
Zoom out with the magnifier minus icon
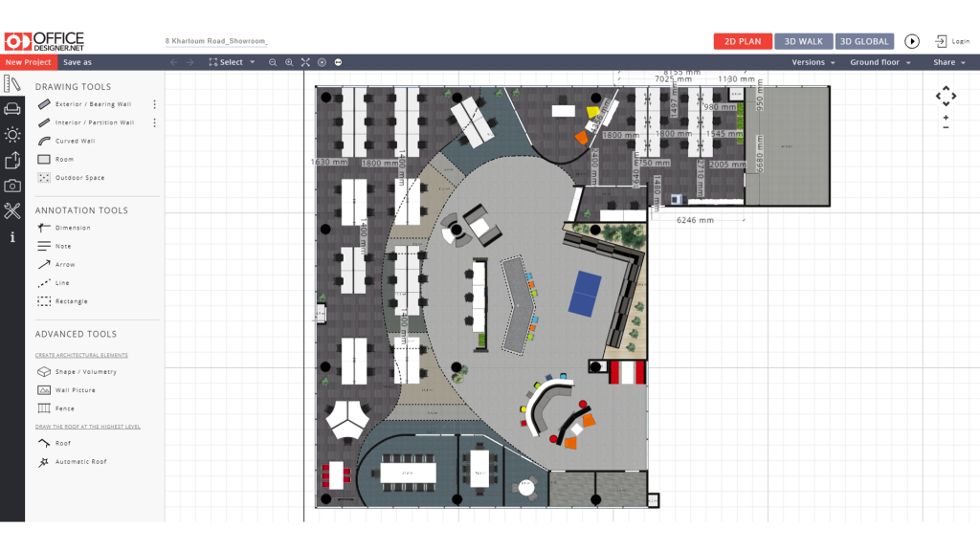pos(273,62)
